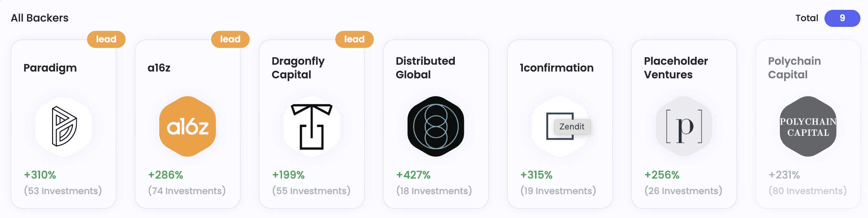Open the Distributed Global logo icon
Image resolution: width=868 pixels, height=218 pixels.
point(435,126)
